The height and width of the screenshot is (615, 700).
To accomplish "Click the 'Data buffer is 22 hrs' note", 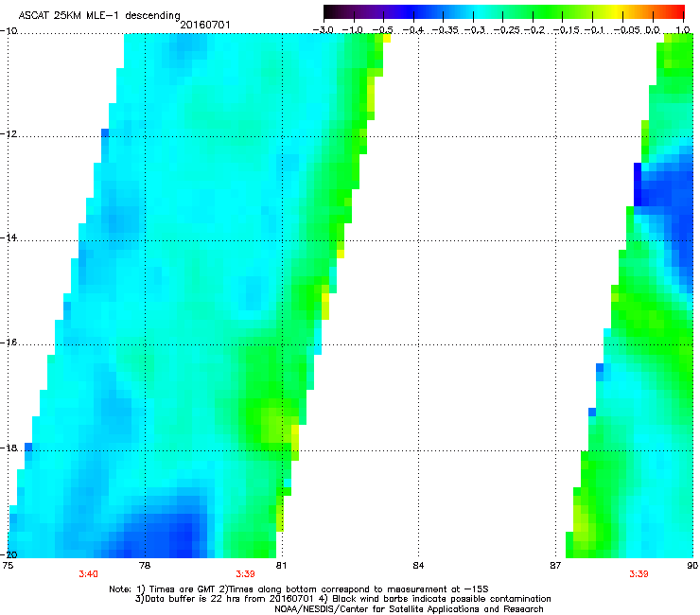I will (342, 599).
